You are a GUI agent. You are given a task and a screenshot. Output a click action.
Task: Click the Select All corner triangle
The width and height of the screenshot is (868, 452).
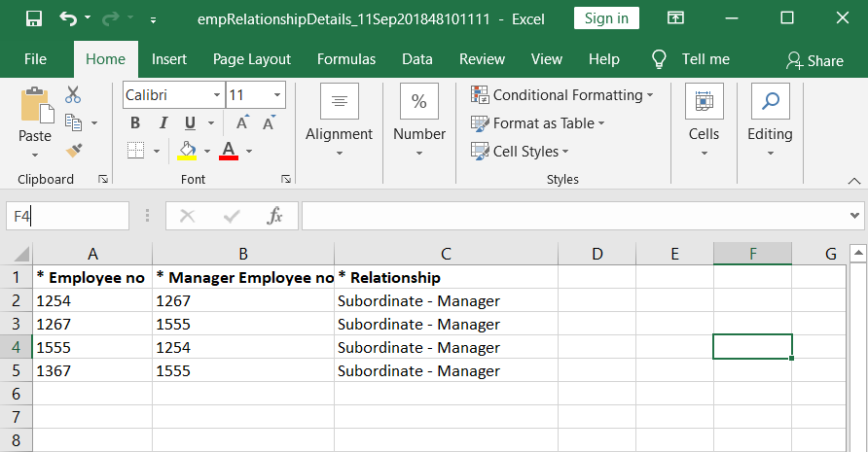pos(21,254)
